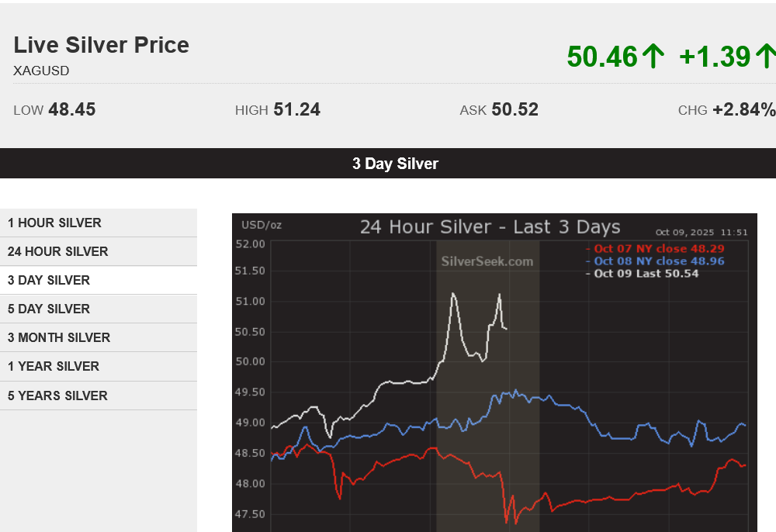This screenshot has height=532, width=776.
Task: Select the 3 DAY SILVER tab
Action: (49, 280)
